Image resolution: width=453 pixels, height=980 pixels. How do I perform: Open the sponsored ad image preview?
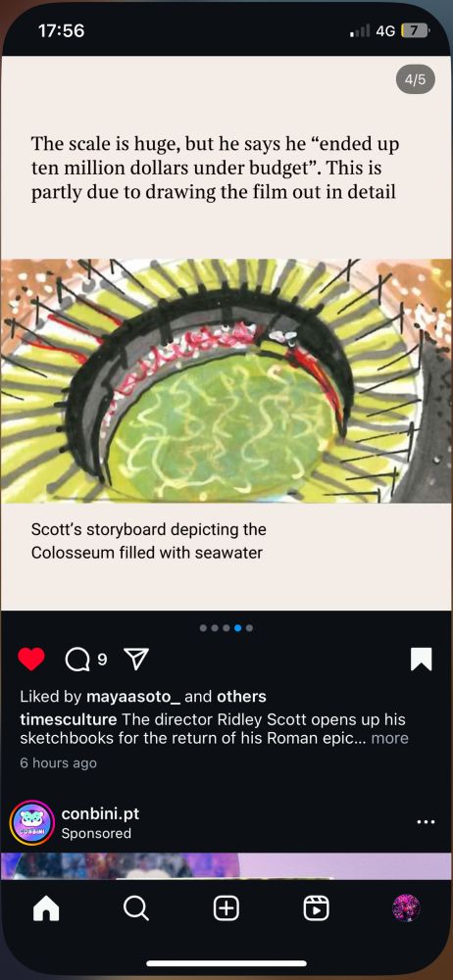pyautogui.click(x=226, y=866)
